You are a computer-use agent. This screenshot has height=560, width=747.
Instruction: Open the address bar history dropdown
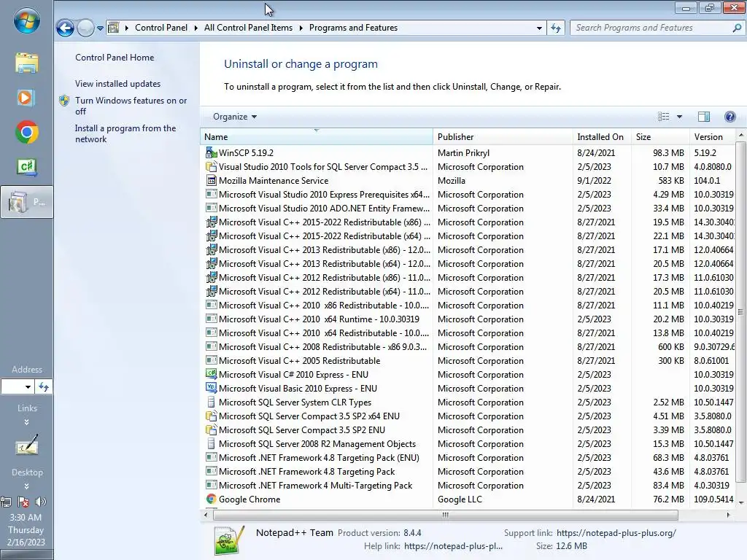tap(539, 28)
